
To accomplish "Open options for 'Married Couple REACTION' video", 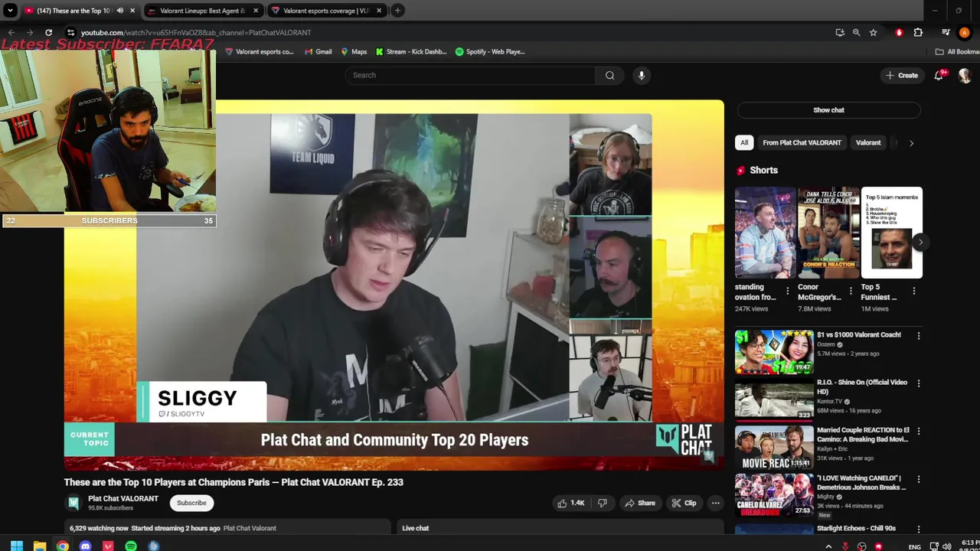I will click(x=919, y=431).
